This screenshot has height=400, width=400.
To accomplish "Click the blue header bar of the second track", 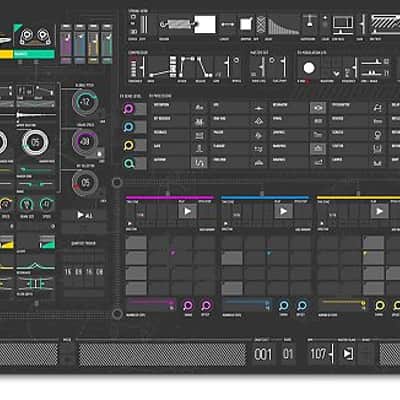I will pos(265,198).
